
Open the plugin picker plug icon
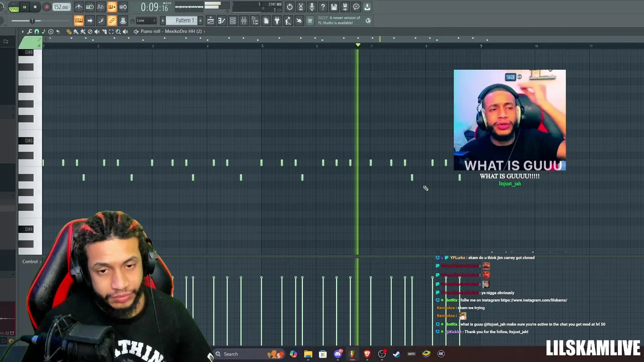click(277, 21)
